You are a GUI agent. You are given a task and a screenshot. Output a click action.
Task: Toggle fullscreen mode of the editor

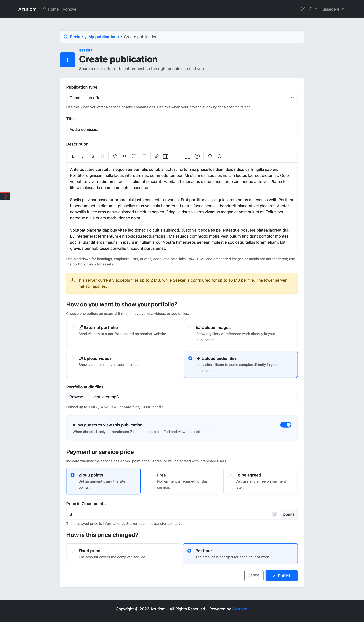[187, 156]
